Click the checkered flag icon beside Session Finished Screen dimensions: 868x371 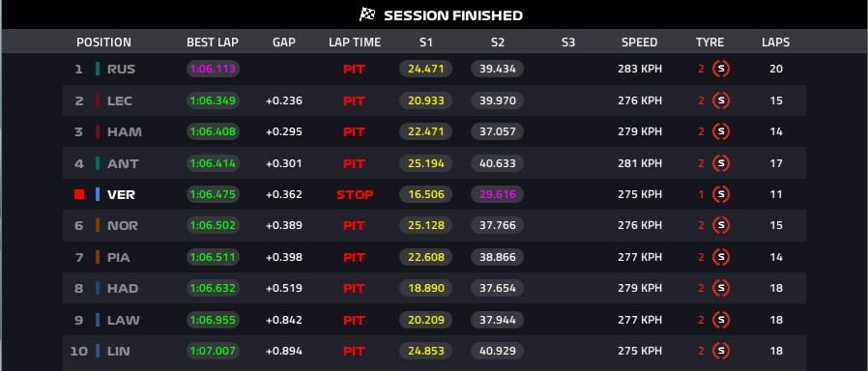coord(367,14)
